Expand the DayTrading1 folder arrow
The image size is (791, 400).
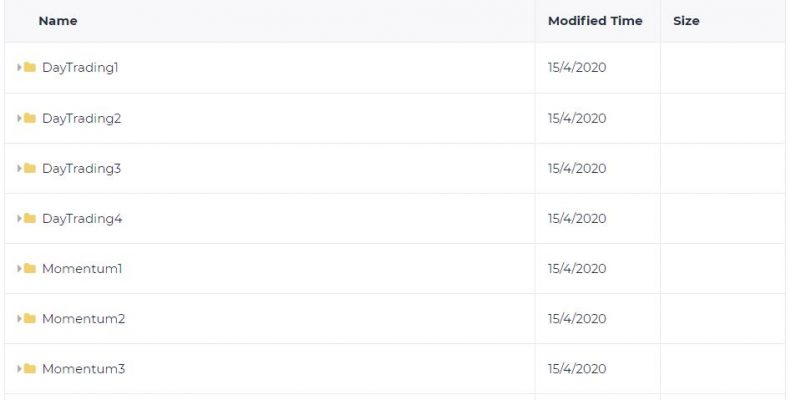click(x=19, y=67)
